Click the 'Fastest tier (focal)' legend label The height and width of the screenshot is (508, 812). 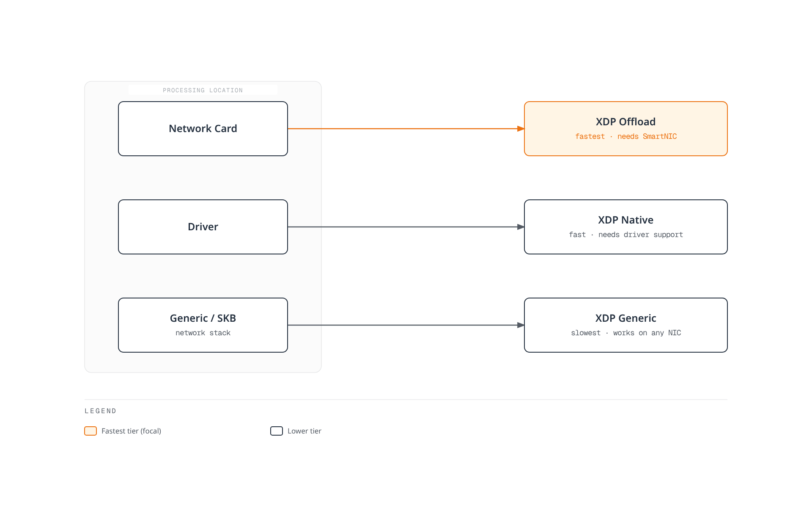coord(131,431)
